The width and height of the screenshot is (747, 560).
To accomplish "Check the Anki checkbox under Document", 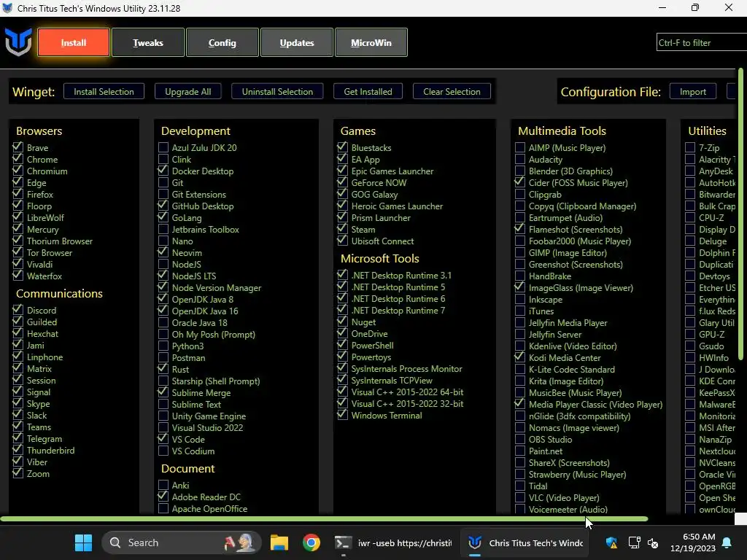I will (163, 485).
